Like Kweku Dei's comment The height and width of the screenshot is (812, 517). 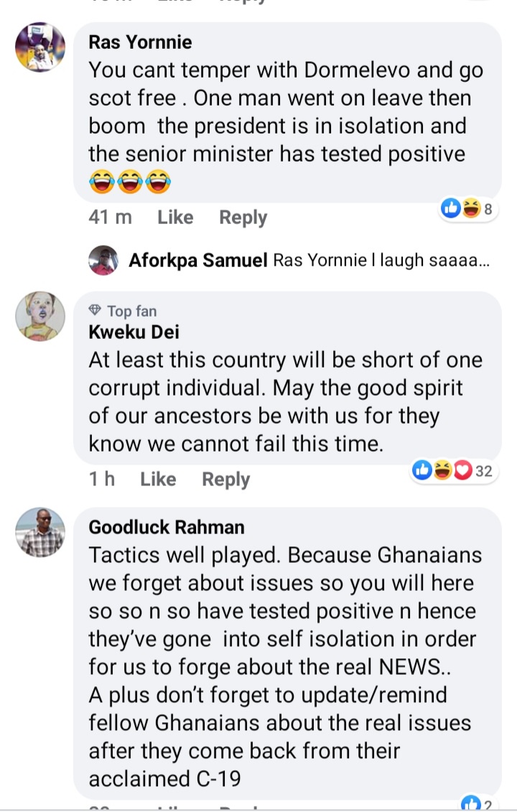tap(158, 480)
